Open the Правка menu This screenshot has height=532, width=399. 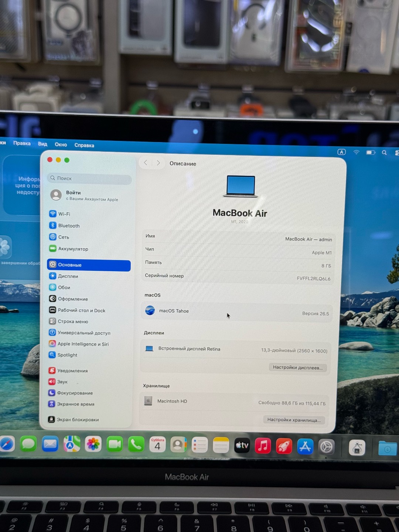click(22, 143)
